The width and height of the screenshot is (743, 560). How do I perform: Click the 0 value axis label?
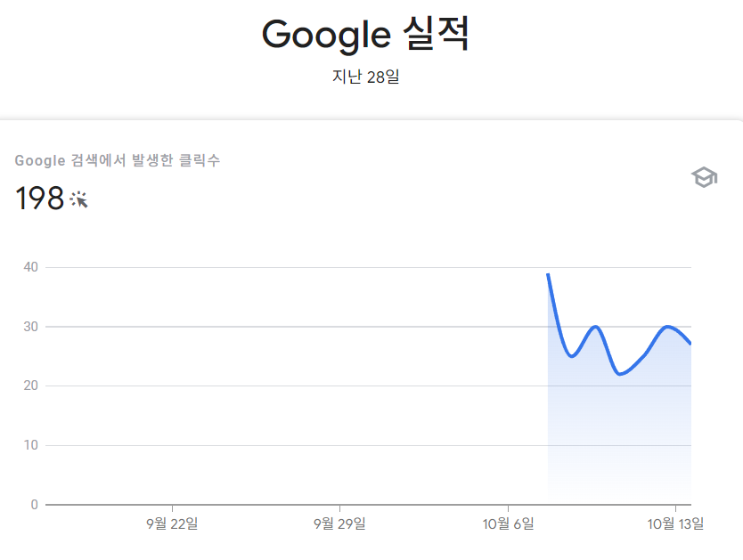point(34,505)
